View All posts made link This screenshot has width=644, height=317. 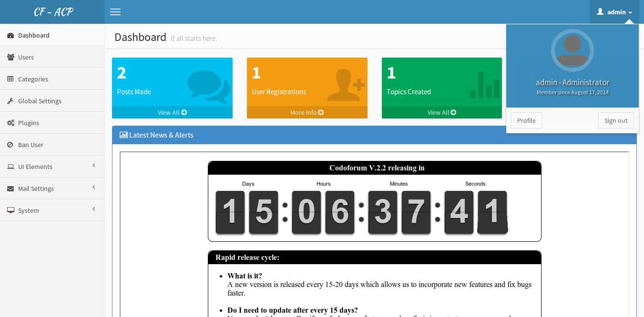(x=172, y=112)
